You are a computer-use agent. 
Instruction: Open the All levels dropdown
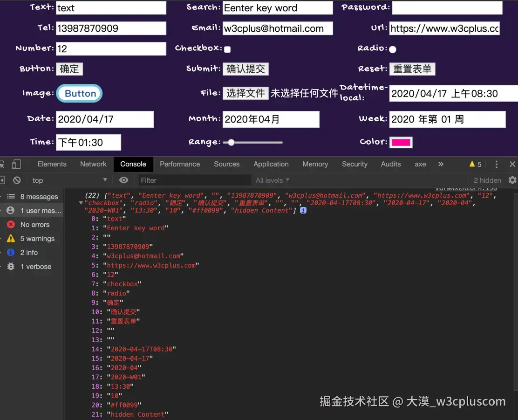[272, 180]
